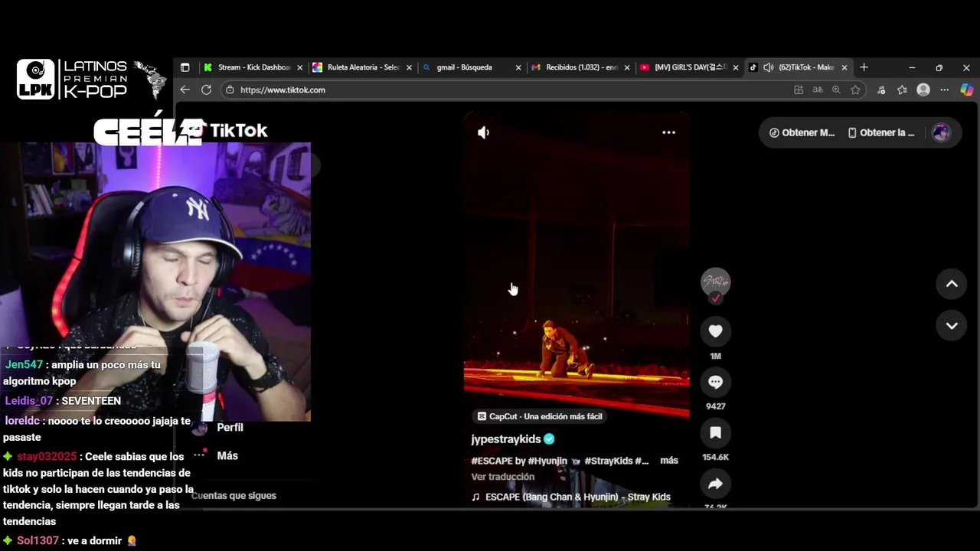Click Sol1307 username in chat
Image resolution: width=980 pixels, height=551 pixels.
click(x=38, y=540)
